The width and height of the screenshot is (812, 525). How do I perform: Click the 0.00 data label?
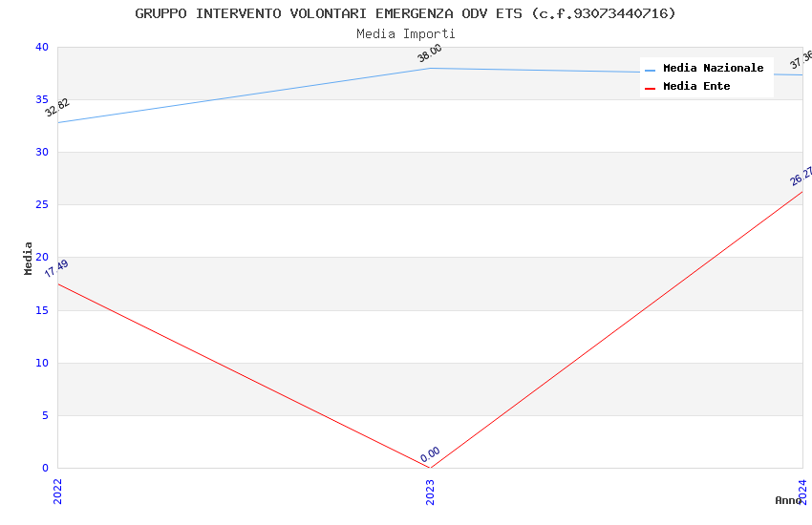[430, 454]
